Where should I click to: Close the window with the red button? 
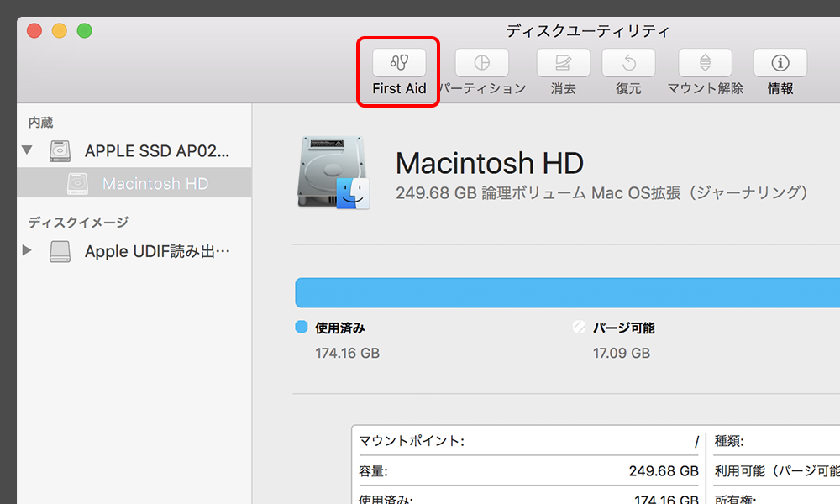click(34, 30)
